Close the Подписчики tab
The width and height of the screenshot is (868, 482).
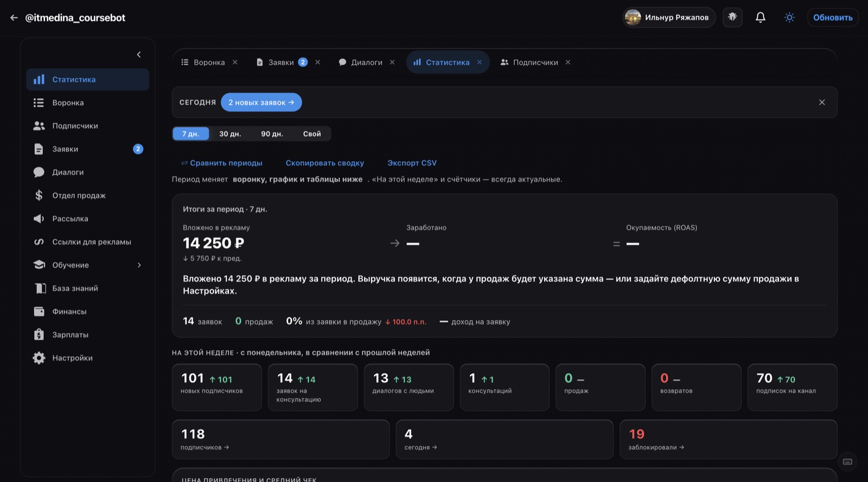click(x=568, y=62)
